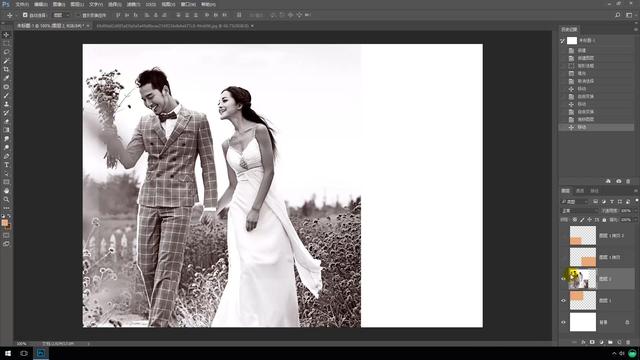Select the Eraser tool
Image resolution: width=640 pixels, height=360 pixels.
6,121
